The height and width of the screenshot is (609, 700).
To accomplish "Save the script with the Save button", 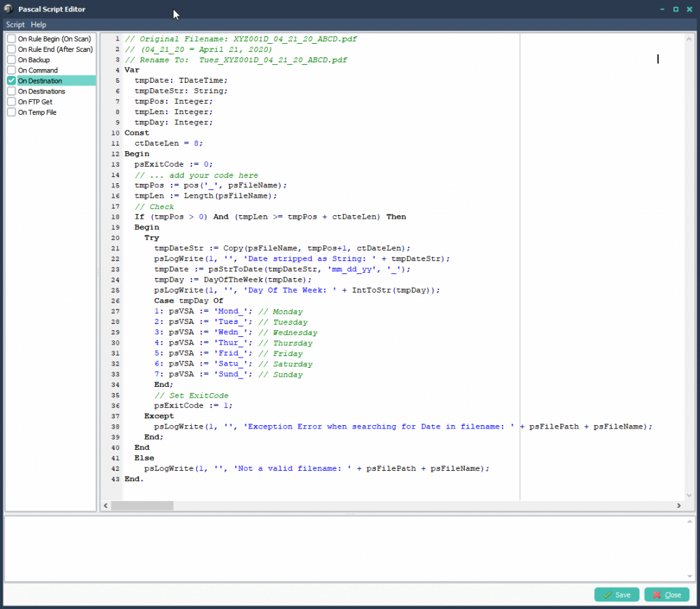I will point(617,595).
